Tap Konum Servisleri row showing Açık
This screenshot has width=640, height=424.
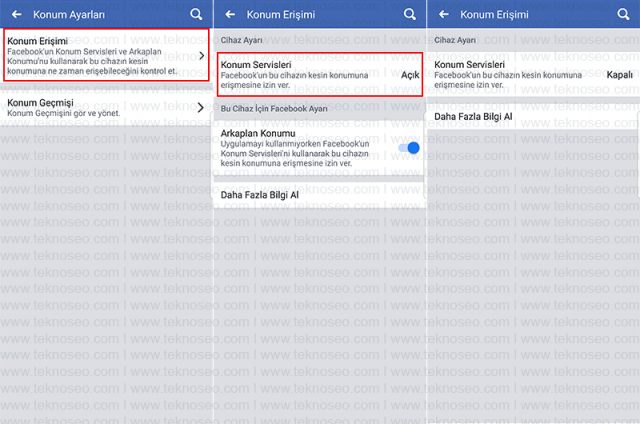[320, 74]
